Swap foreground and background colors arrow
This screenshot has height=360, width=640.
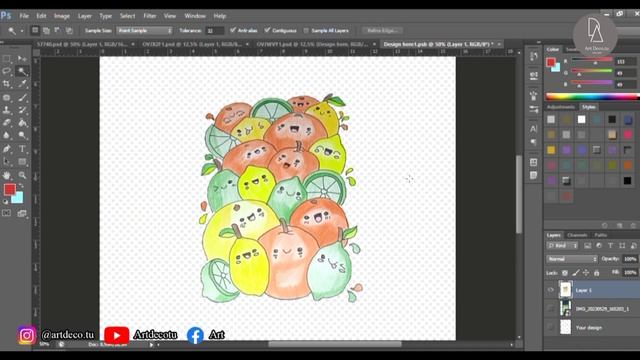(20, 186)
